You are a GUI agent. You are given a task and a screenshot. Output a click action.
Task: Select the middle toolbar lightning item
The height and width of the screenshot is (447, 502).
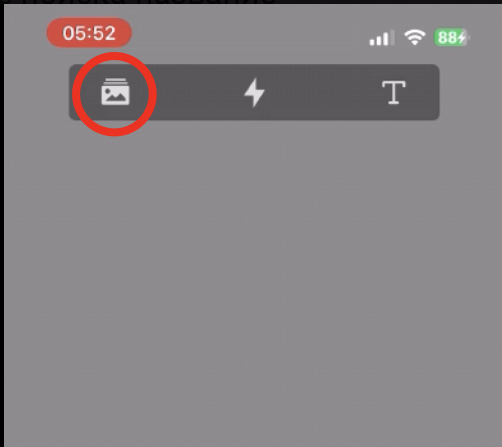point(254,92)
